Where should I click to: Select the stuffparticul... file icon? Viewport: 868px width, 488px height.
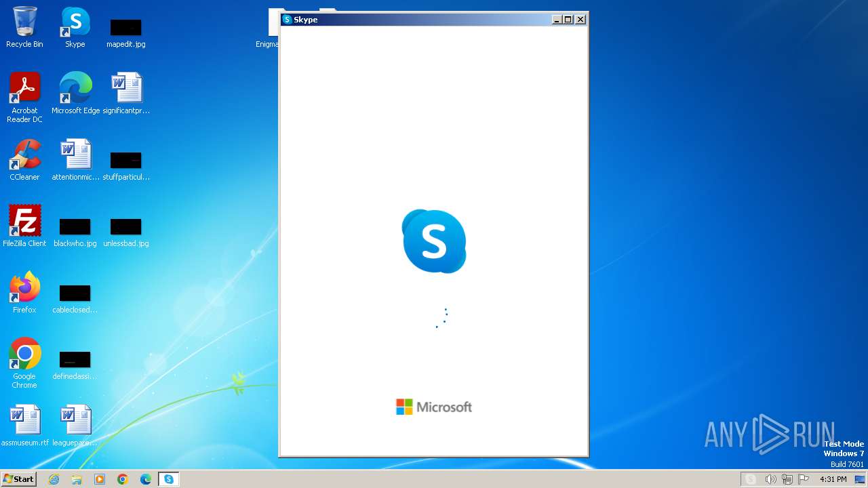click(x=126, y=165)
